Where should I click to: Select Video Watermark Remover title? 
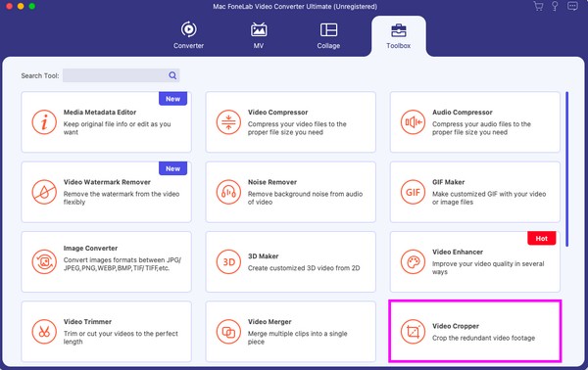(107, 182)
